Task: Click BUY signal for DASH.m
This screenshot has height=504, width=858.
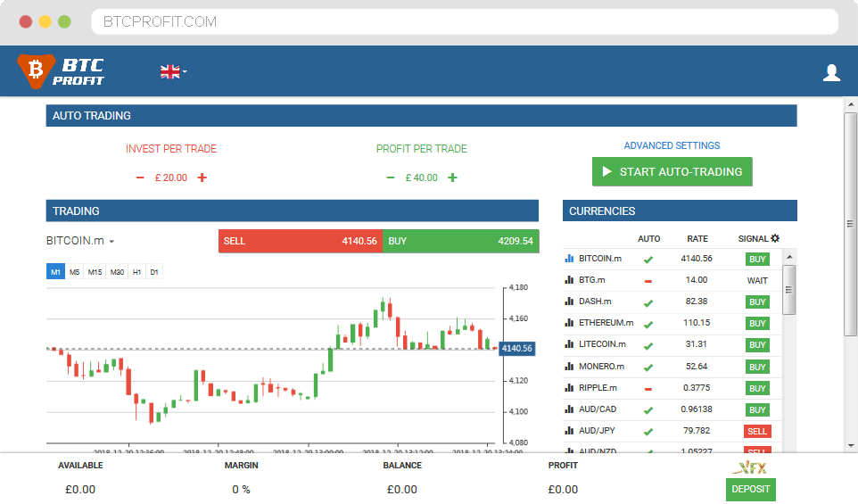Action: pyautogui.click(x=757, y=302)
